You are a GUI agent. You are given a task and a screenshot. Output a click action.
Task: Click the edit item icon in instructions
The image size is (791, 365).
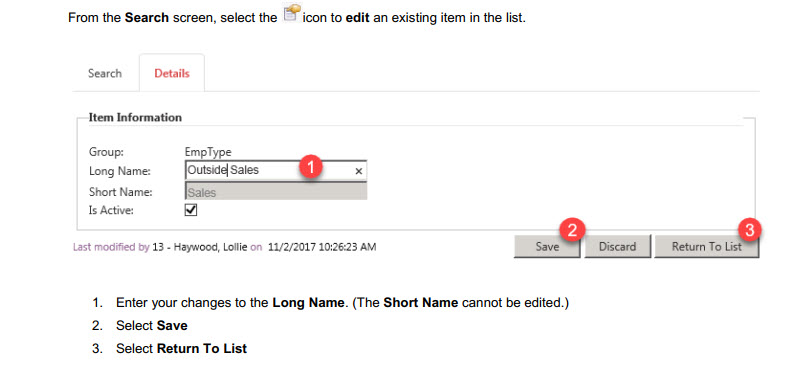[293, 12]
